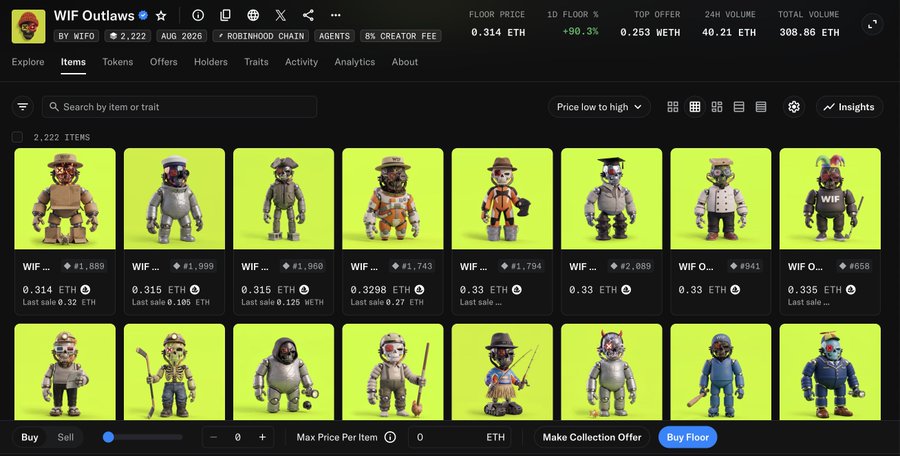Click the AUG 2026 date tag
900x456 pixels.
pyautogui.click(x=181, y=36)
